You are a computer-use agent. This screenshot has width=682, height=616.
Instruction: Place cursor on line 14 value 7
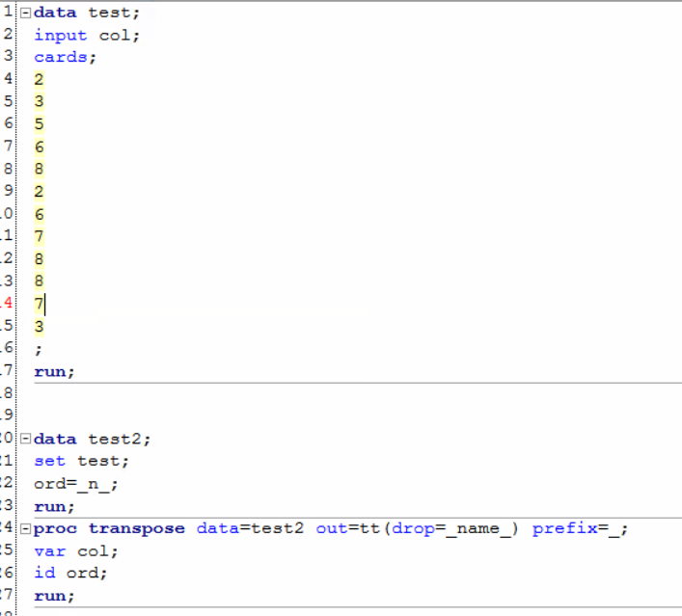40,304
